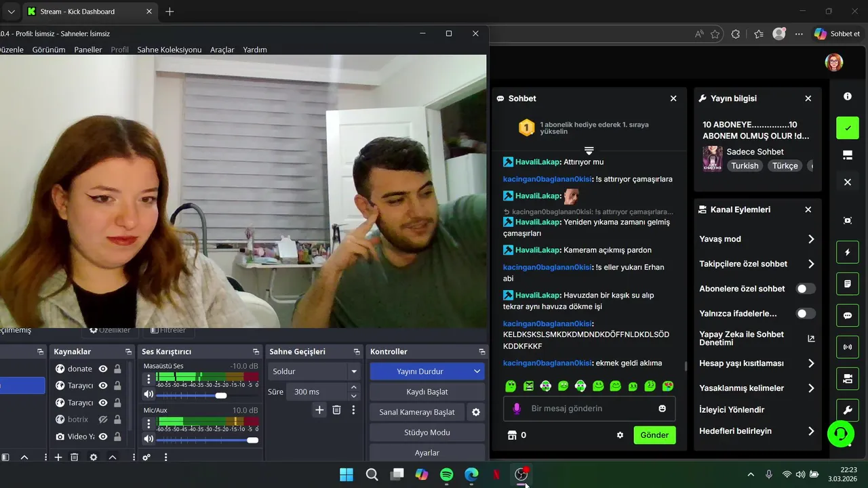Open the green headset support button
This screenshot has height=488, width=868.
pyautogui.click(x=840, y=433)
